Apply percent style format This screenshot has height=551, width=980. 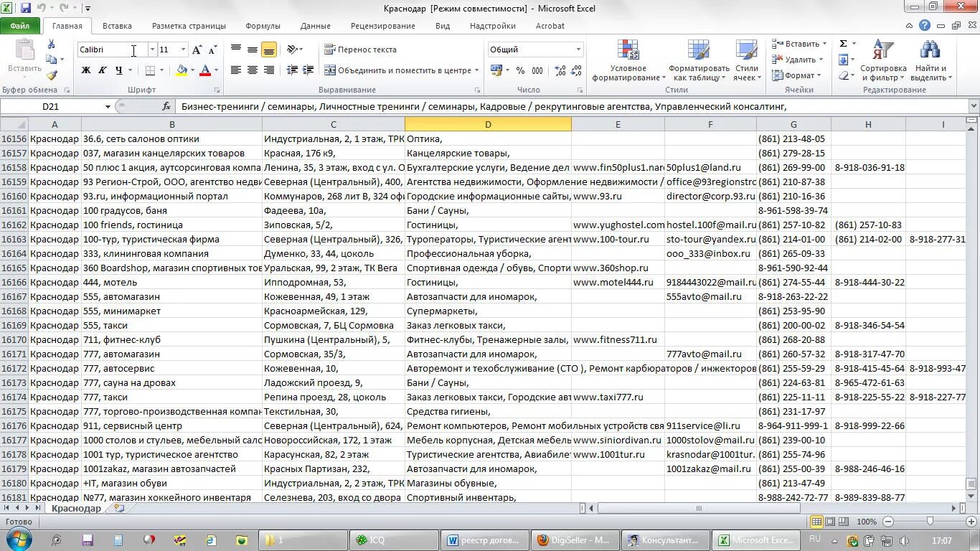point(520,70)
